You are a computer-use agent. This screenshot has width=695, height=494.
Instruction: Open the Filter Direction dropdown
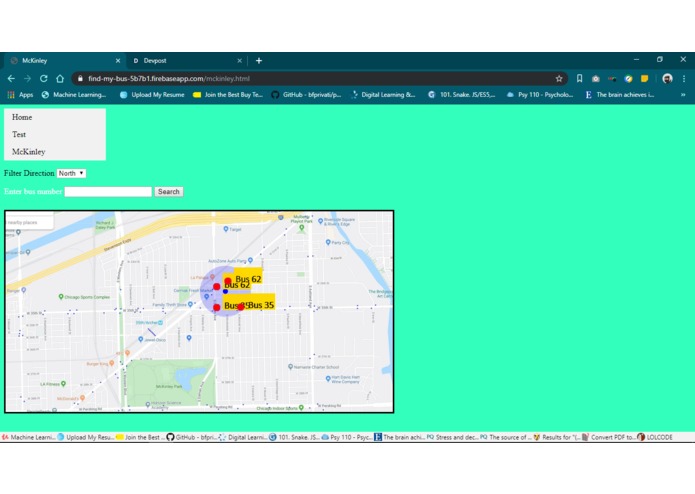[71, 173]
